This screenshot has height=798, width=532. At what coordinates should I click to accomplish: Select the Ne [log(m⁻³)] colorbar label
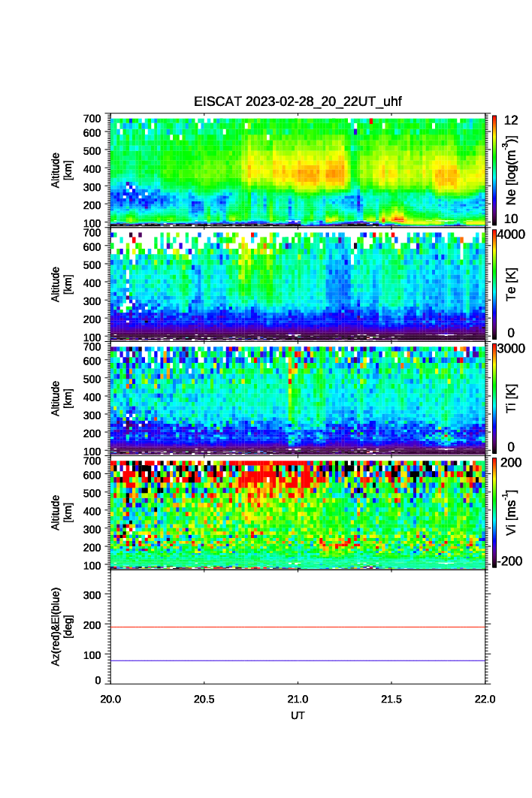(x=511, y=170)
